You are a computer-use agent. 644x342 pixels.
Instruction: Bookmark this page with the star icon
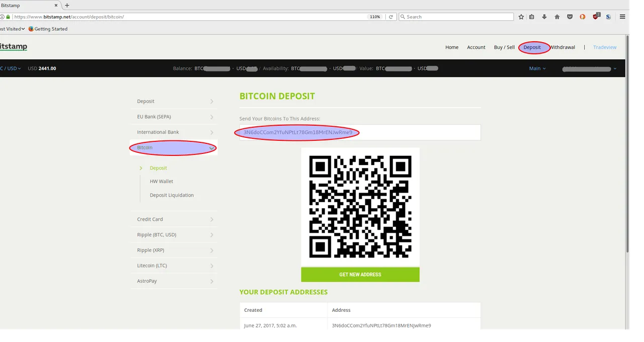point(521,17)
